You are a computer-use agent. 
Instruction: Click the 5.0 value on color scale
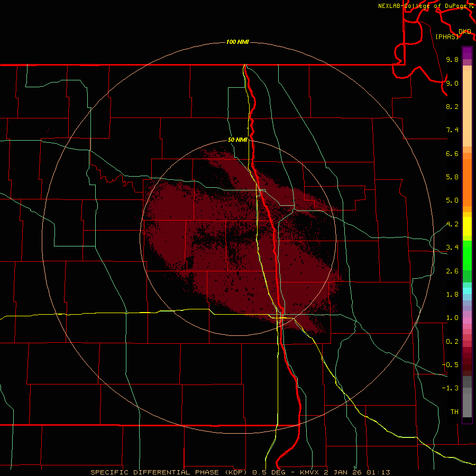(x=452, y=200)
